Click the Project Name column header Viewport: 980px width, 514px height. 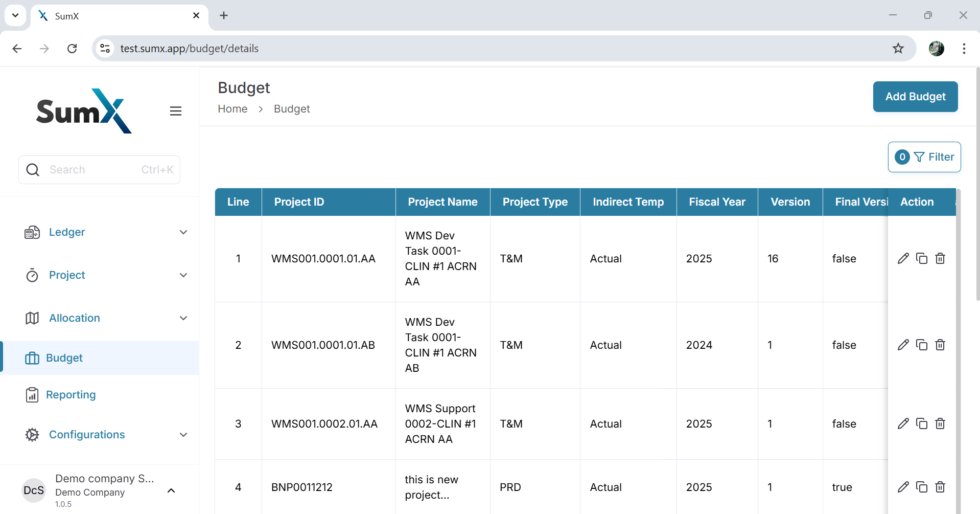[x=442, y=202]
